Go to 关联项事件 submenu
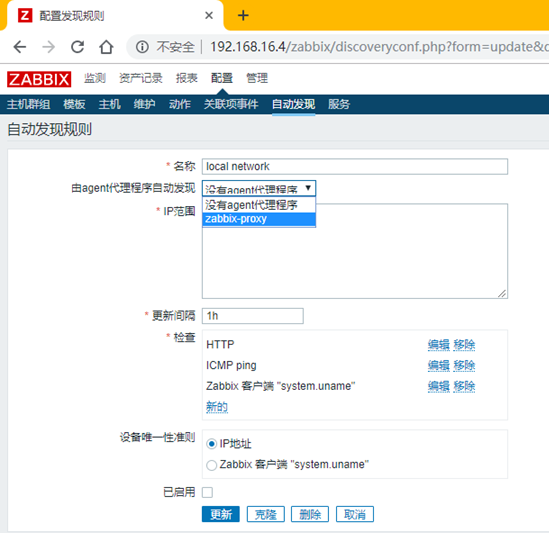This screenshot has height=533, width=549. [231, 104]
